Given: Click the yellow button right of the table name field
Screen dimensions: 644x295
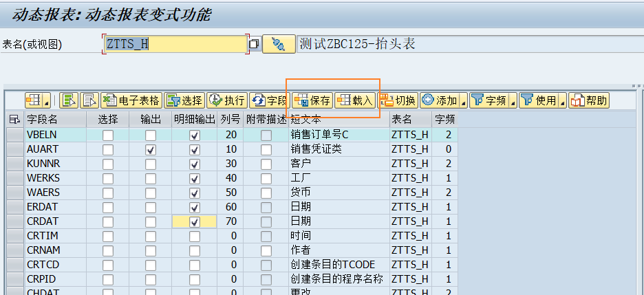Looking at the screenshot, I should 279,44.
